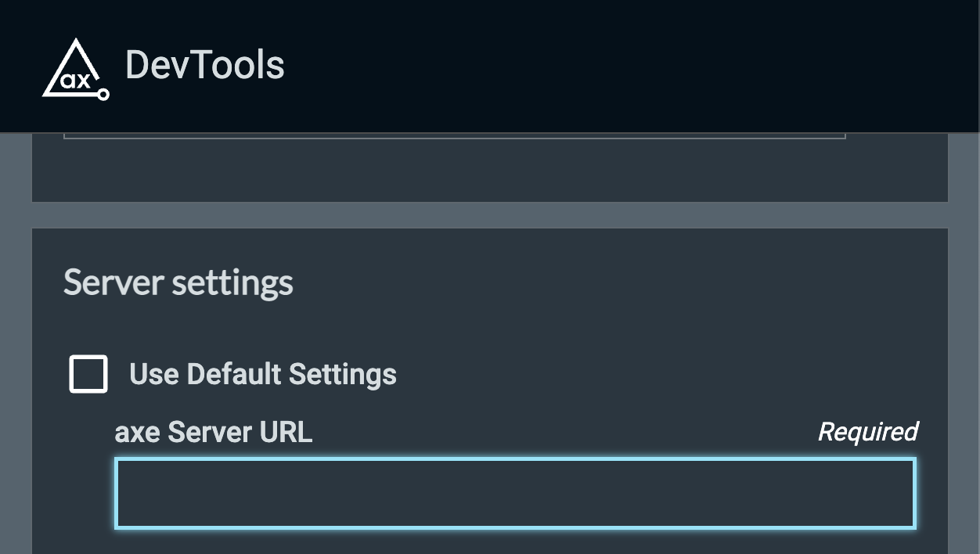Click the DevTools title text
The width and height of the screenshot is (980, 554).
[204, 65]
